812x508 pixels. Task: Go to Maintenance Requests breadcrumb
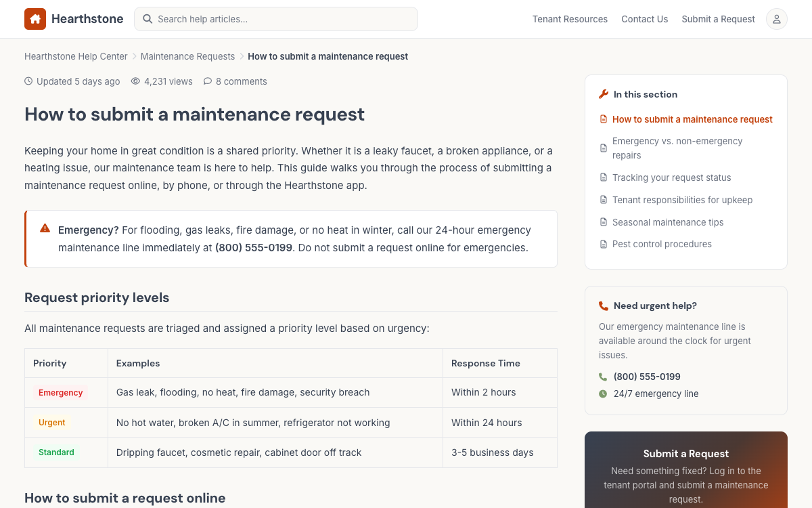pyautogui.click(x=187, y=56)
